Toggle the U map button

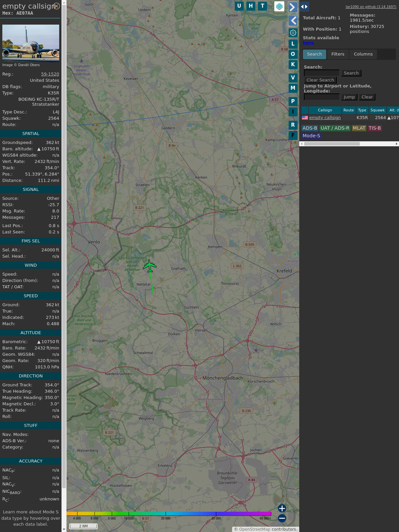[x=239, y=6]
